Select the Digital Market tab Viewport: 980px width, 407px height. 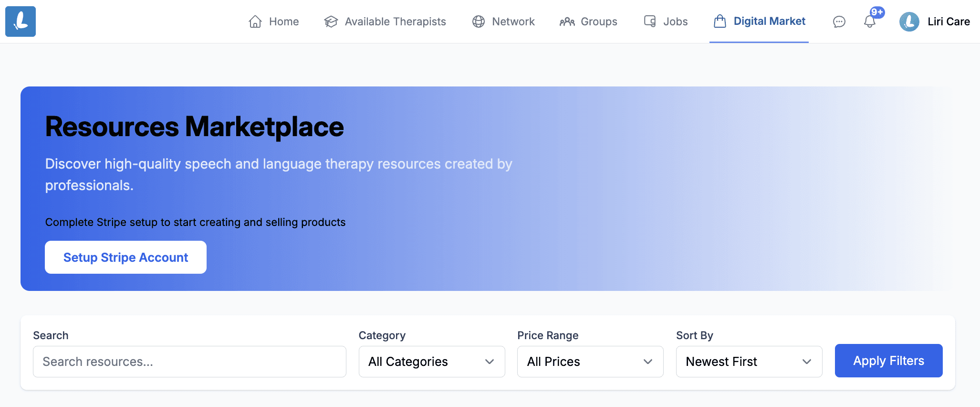tap(759, 21)
